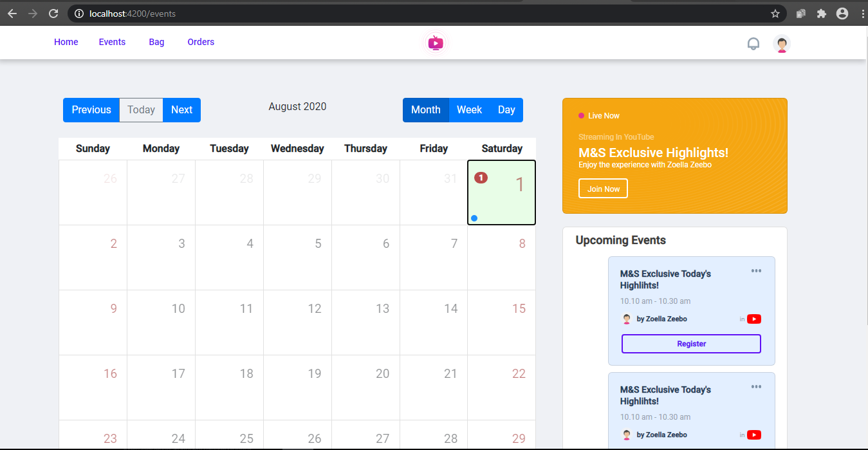This screenshot has width=868, height=450.
Task: Click the browser forward arrow
Action: [33, 13]
